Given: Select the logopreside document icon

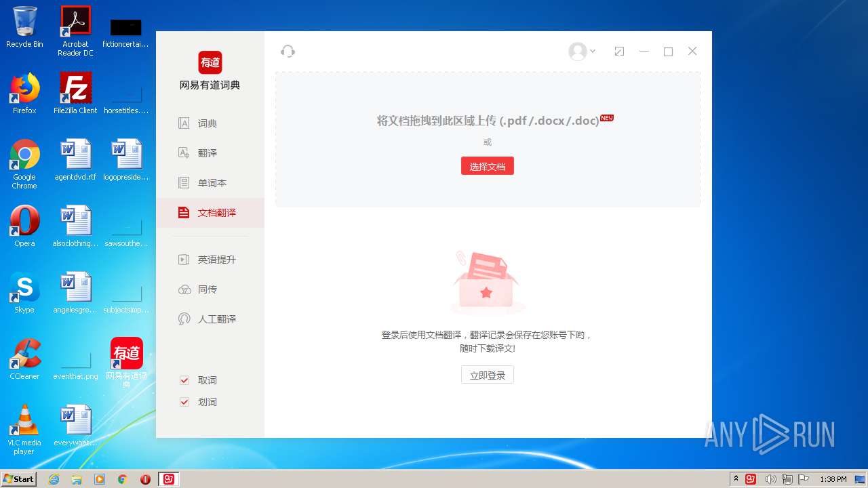Looking at the screenshot, I should [127, 160].
